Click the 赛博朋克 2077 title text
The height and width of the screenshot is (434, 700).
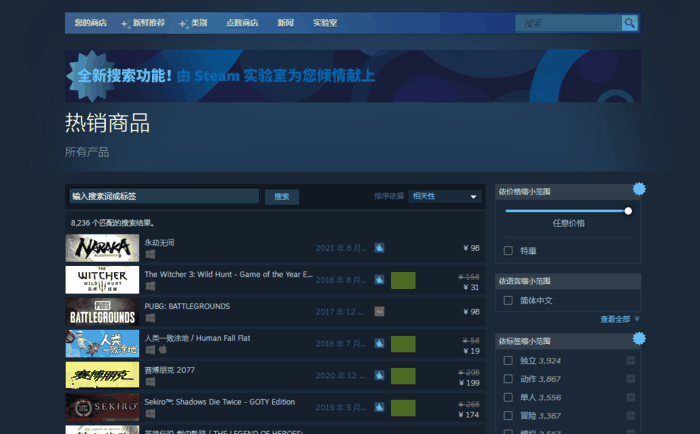[170, 370]
